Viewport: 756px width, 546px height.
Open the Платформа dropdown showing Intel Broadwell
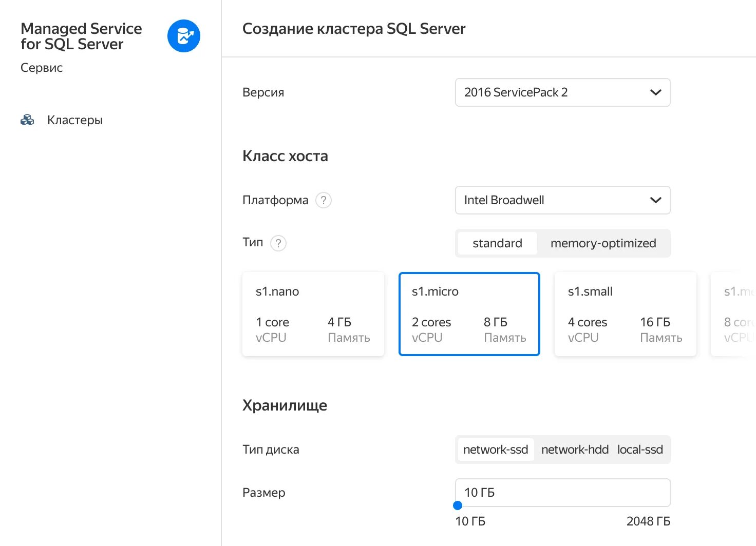pyautogui.click(x=563, y=200)
